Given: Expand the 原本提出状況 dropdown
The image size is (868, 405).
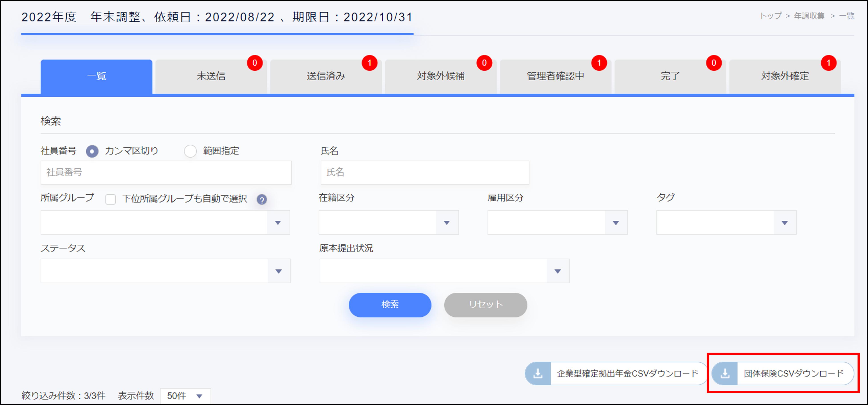Looking at the screenshot, I should (444, 271).
